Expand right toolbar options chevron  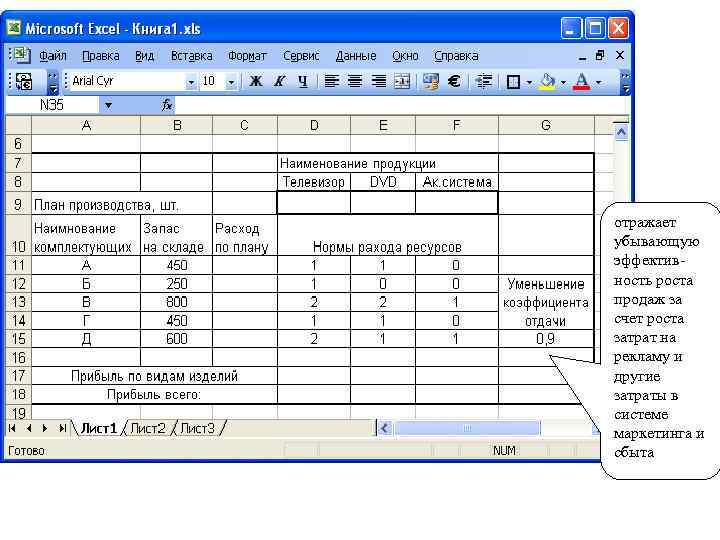[x=625, y=83]
